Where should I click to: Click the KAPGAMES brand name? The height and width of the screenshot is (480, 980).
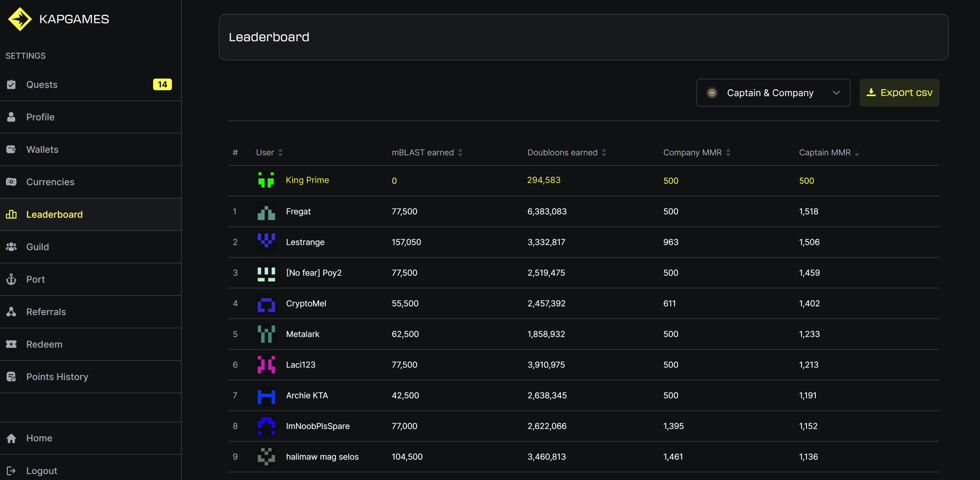(x=74, y=19)
